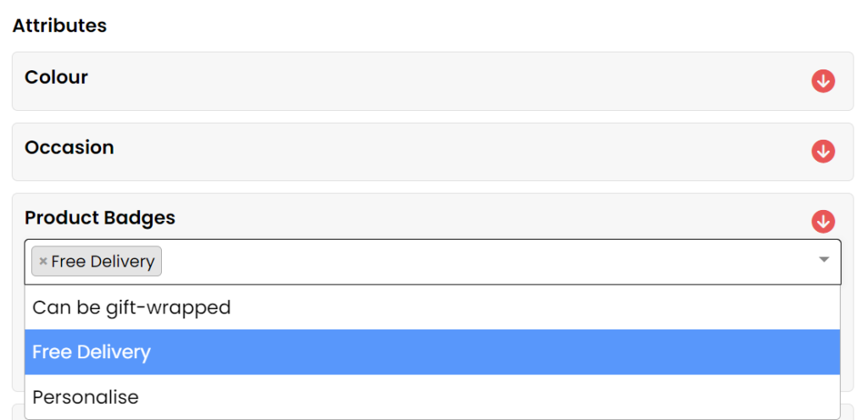Click the Attributes title text
Image resolution: width=868 pixels, height=420 pixels.
(59, 25)
